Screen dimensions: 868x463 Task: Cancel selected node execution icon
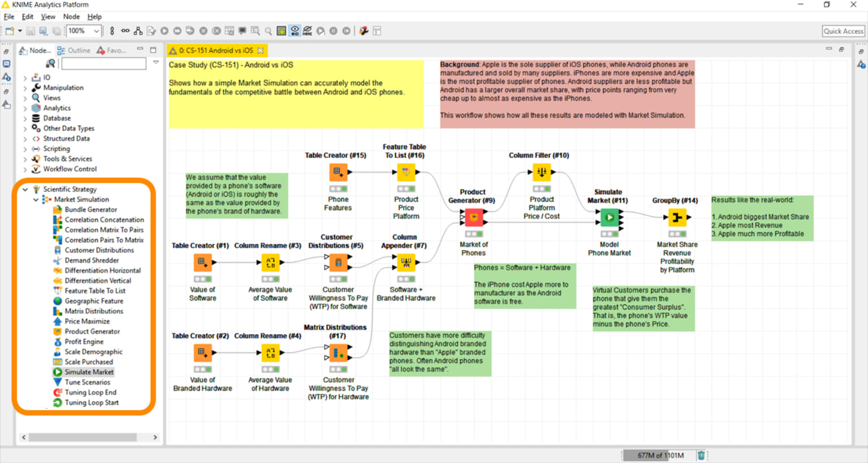(x=203, y=31)
